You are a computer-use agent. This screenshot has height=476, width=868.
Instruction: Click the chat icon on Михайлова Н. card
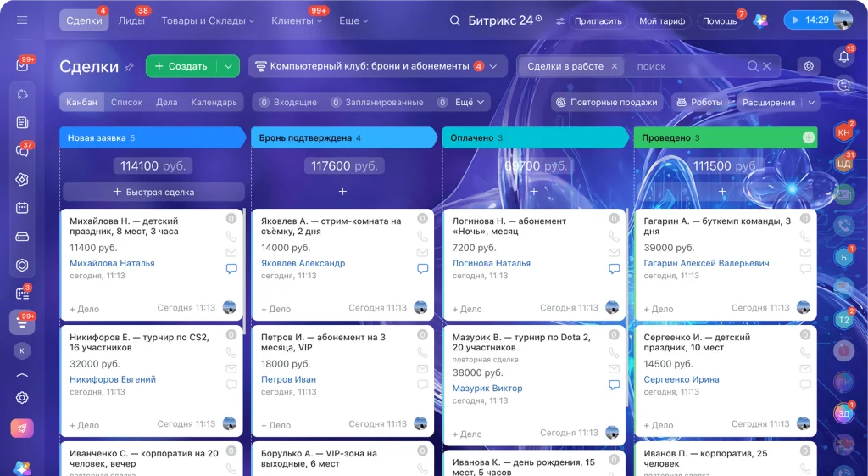[231, 269]
